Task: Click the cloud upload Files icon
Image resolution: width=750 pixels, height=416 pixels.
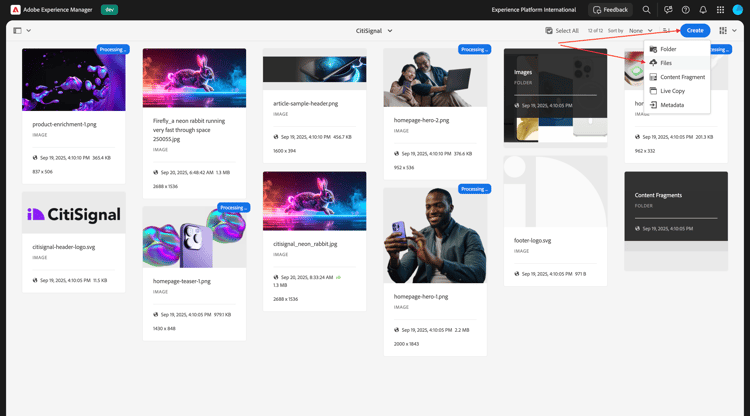Action: 653,63
